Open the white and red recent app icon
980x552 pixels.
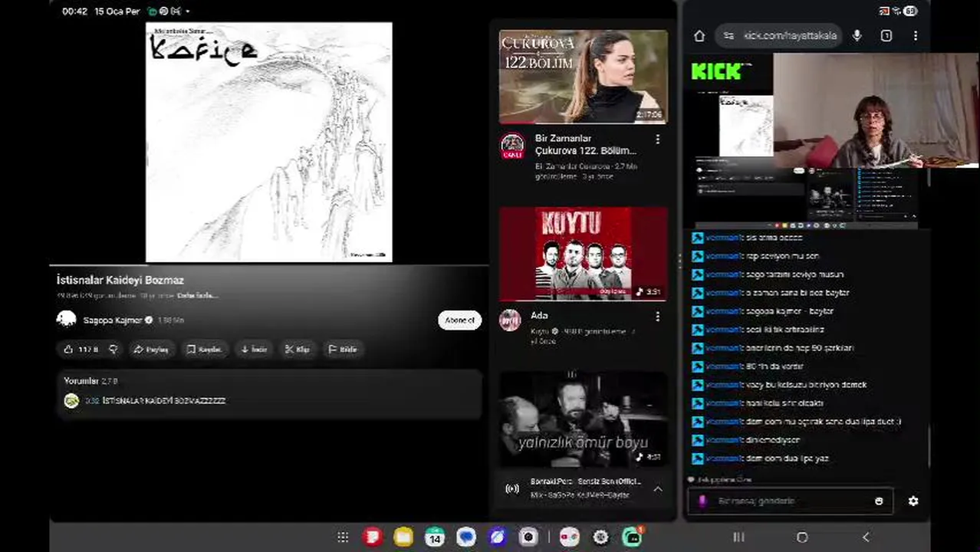coord(569,537)
